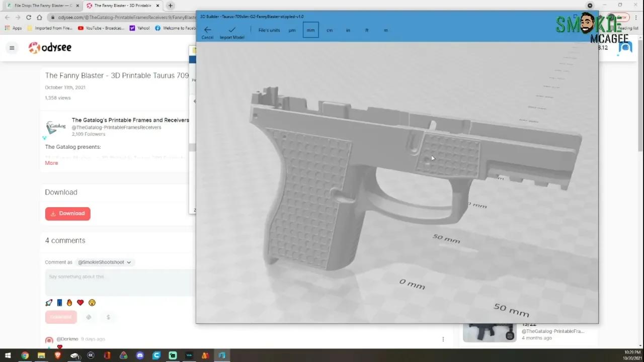Select micrometers as the unit

292,30
